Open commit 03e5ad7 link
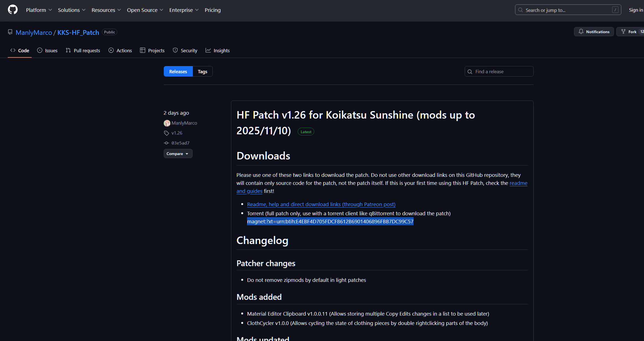 [180, 143]
